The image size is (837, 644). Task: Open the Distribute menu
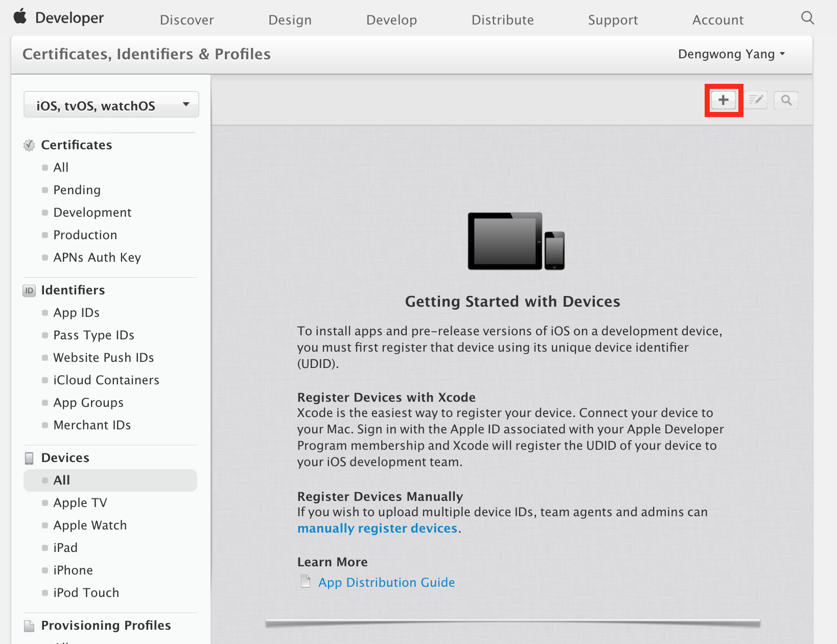point(503,20)
